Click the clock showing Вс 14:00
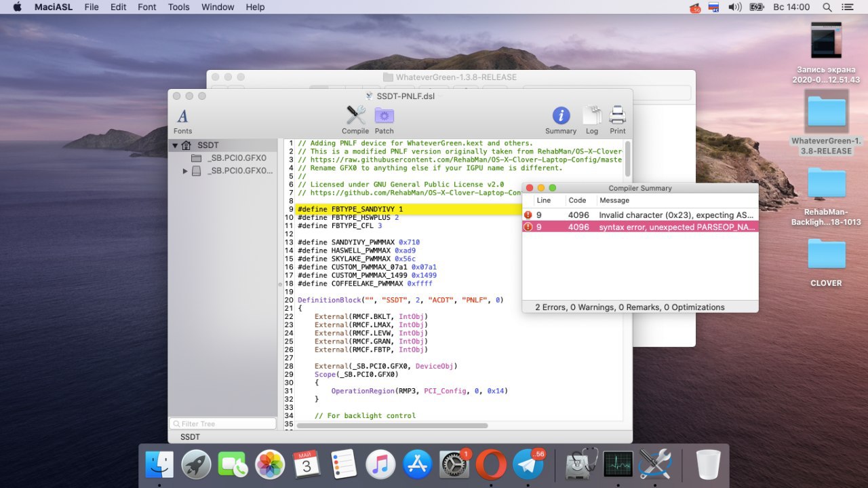 (791, 7)
